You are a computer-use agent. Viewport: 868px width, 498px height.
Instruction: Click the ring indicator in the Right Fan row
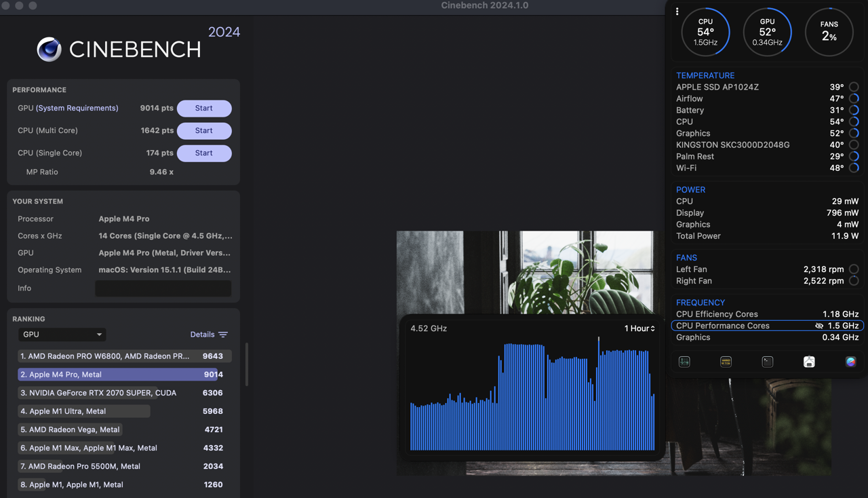coord(854,281)
